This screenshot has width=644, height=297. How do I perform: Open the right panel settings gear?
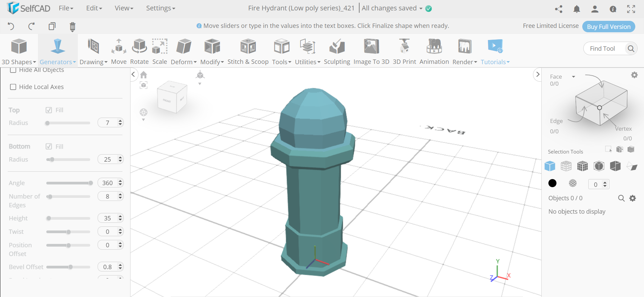tap(634, 75)
